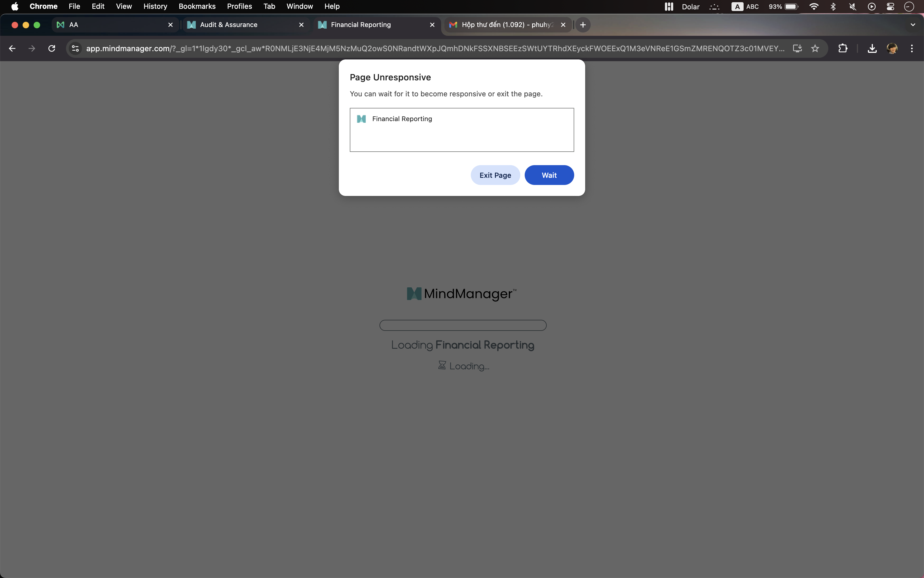Open the Extensions puzzle icon
924x578 pixels.
843,48
